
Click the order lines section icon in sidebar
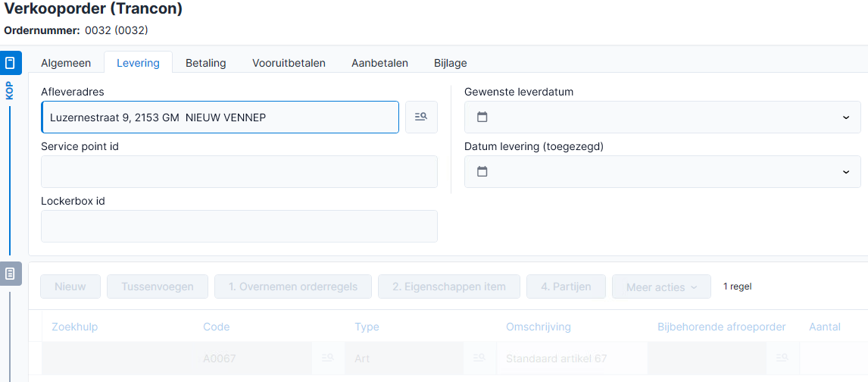[x=11, y=274]
